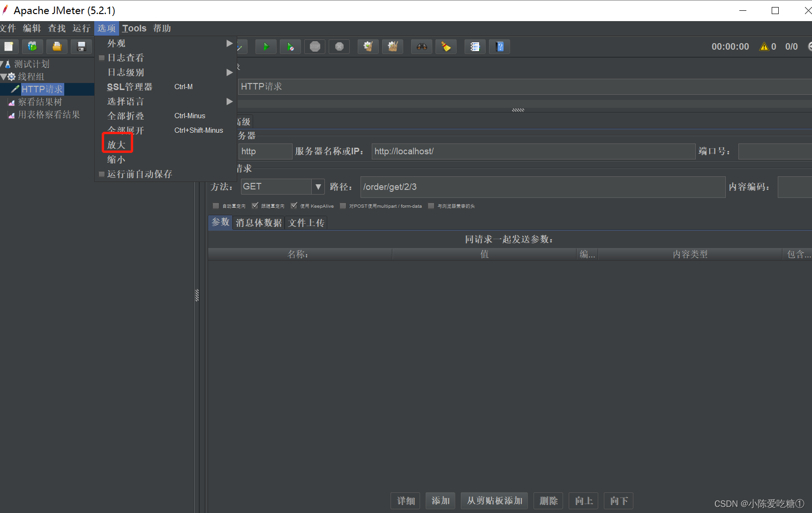
Task: Select HTTP请求 item in tree
Action: (x=42, y=89)
